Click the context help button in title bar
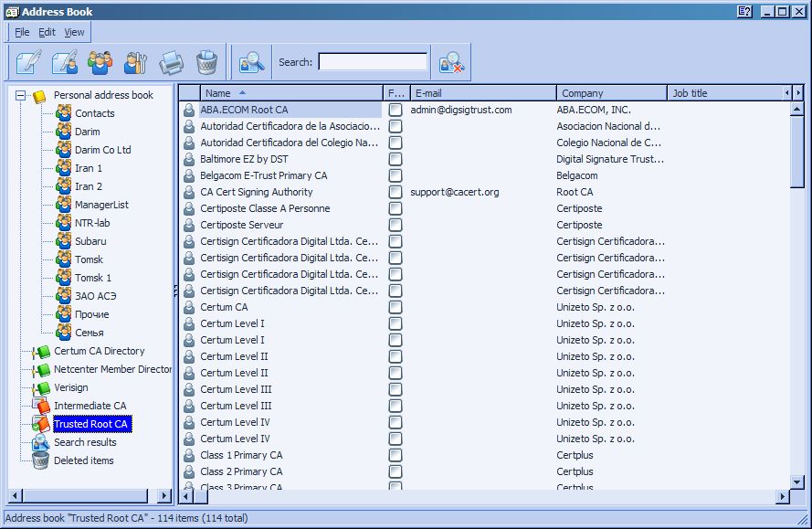Image resolution: width=812 pixels, height=529 pixels. 744,11
